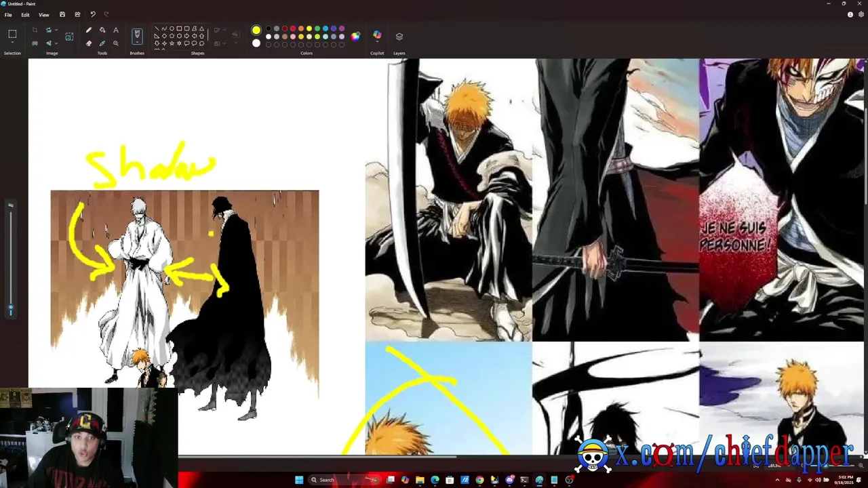Viewport: 868px width, 488px height.
Task: Expand the Copilot dropdown arrow
Action: tap(377, 41)
